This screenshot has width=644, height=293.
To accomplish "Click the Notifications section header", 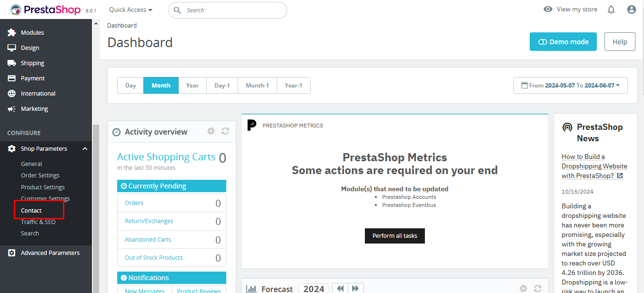I will [171, 278].
